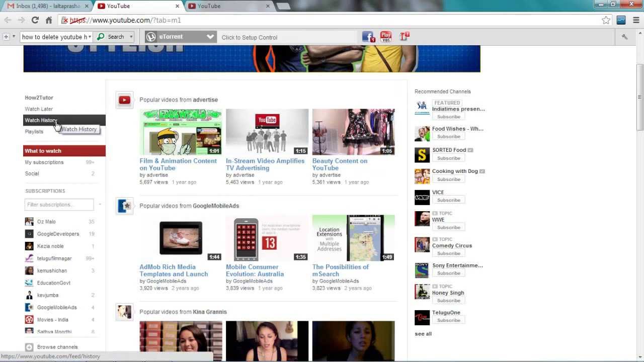644x362 pixels.
Task: Open the toolbar search dropdown arrow
Action: click(131, 37)
